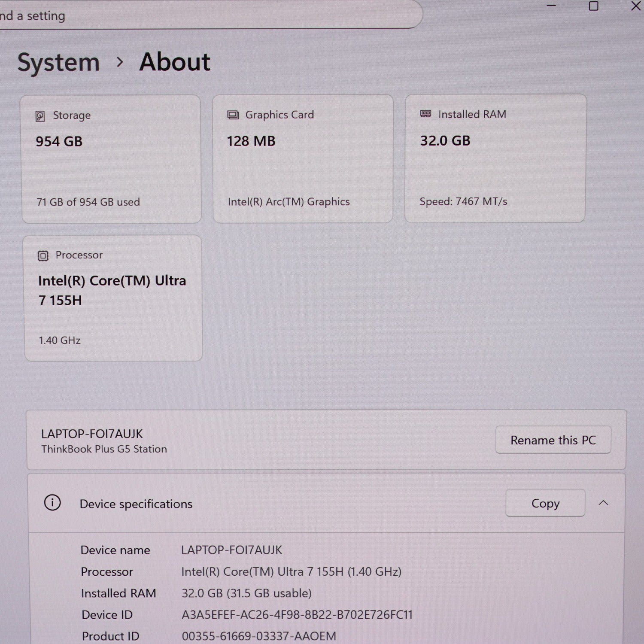Click the Device specifications info icon
The height and width of the screenshot is (644, 644).
[x=52, y=503]
